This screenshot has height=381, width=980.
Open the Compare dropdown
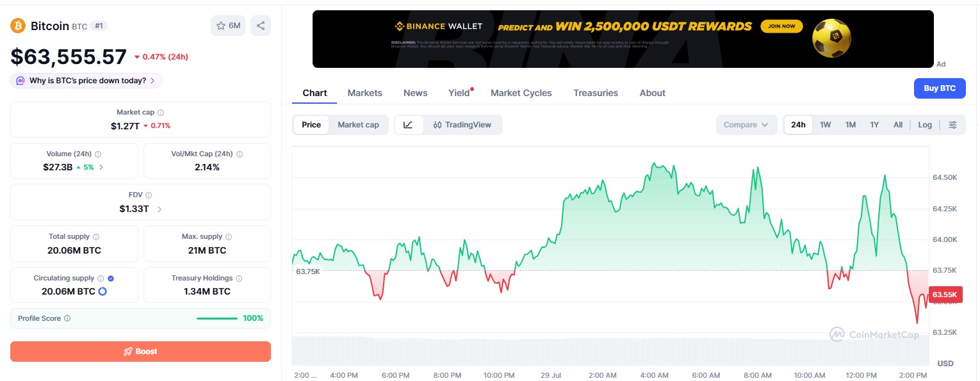click(x=746, y=125)
